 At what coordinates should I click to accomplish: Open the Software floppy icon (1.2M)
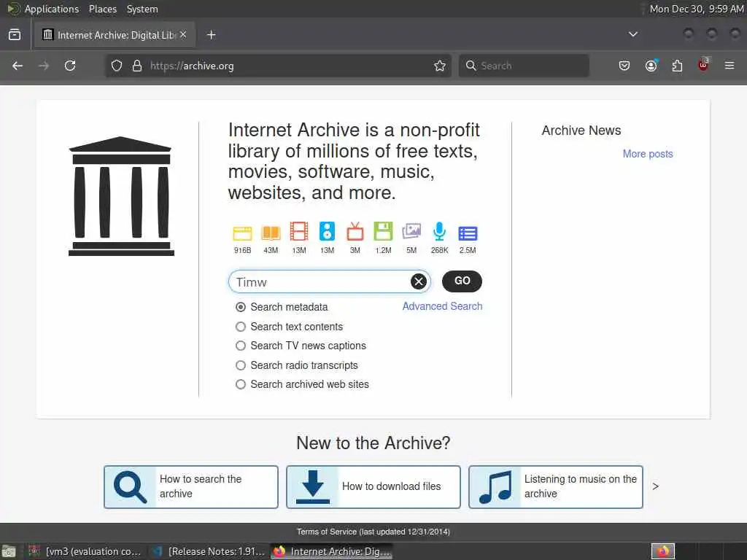coord(383,231)
